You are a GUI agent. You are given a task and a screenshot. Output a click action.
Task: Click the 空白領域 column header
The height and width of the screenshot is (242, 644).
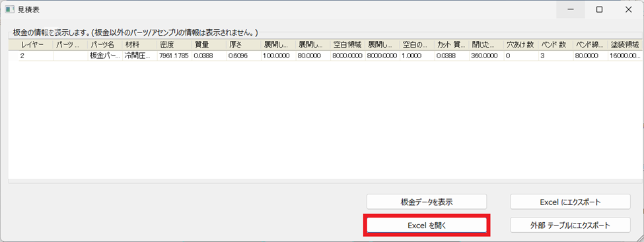[348, 45]
